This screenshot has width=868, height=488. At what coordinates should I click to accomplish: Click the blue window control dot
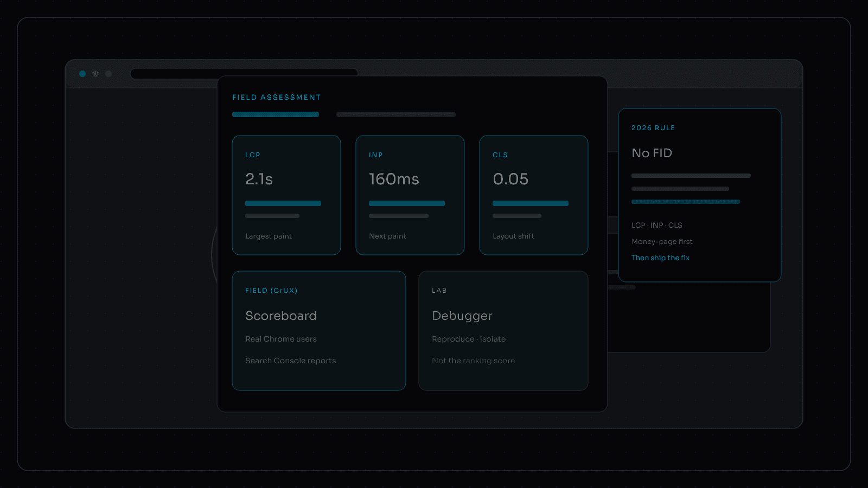[82, 74]
